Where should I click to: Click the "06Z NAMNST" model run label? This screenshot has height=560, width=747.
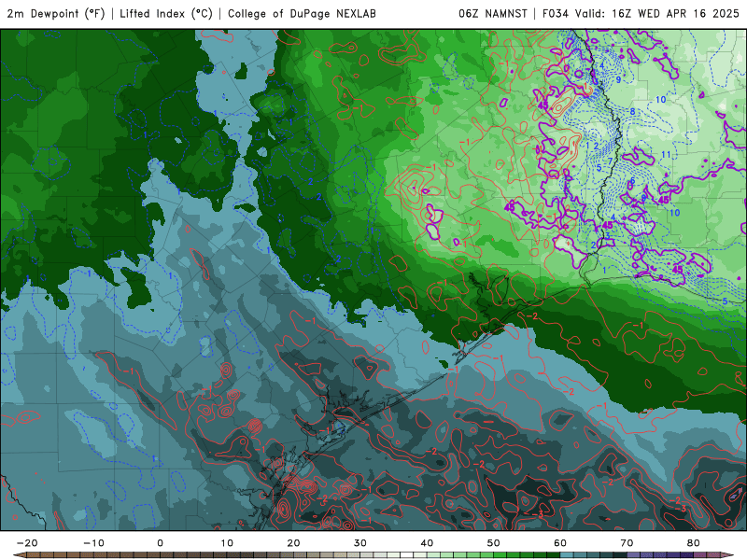click(493, 13)
